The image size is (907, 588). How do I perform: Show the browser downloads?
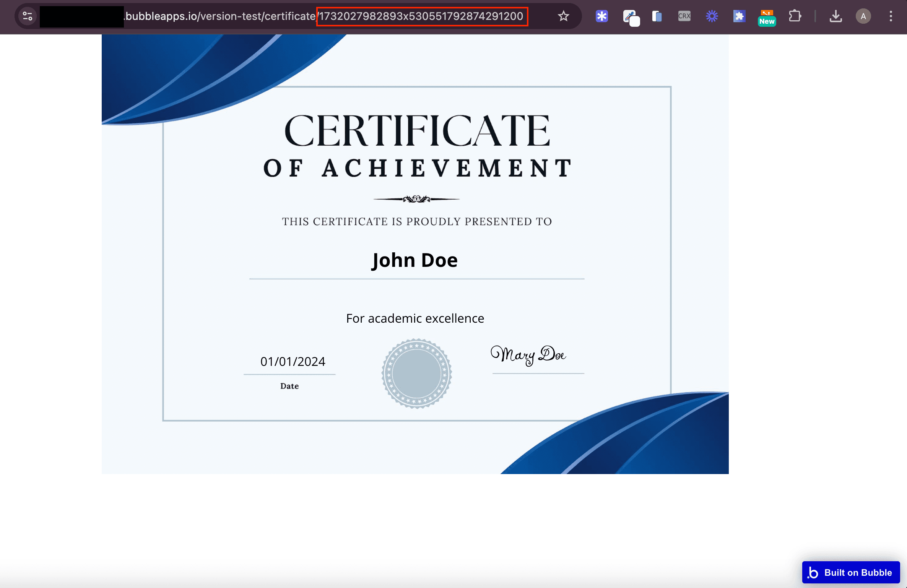[835, 16]
